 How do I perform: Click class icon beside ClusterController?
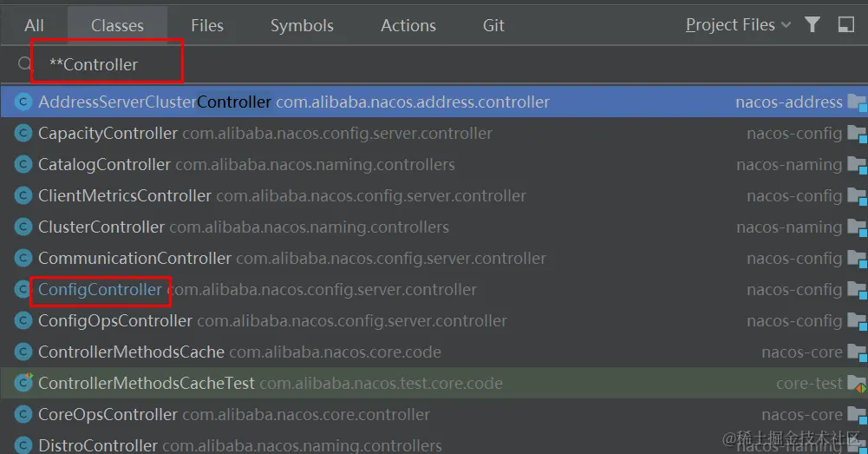[x=23, y=227]
